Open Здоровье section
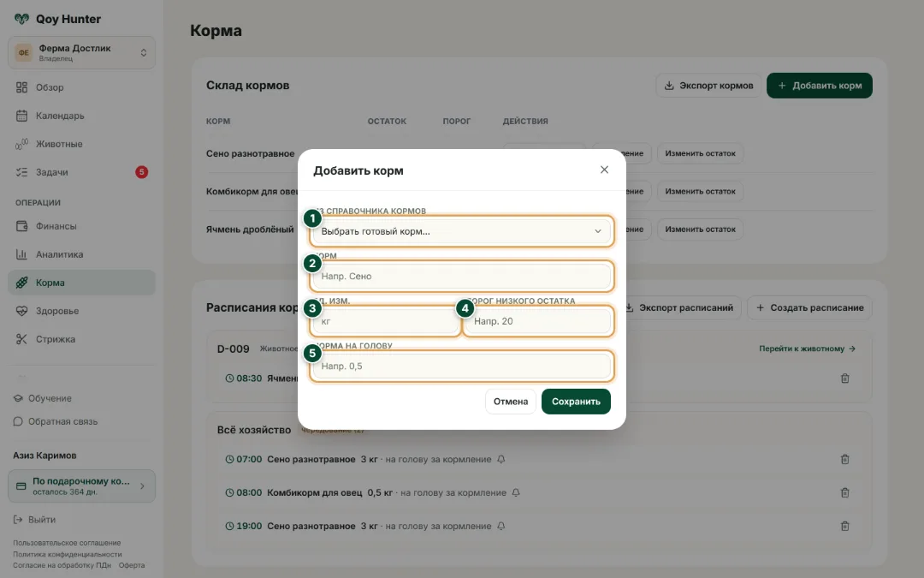Image resolution: width=924 pixels, height=578 pixels. [x=81, y=311]
